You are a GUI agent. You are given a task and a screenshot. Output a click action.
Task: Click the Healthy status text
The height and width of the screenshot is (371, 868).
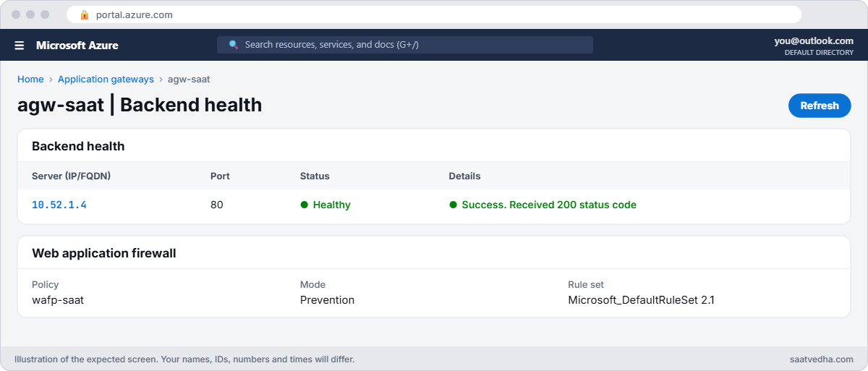pyautogui.click(x=332, y=205)
